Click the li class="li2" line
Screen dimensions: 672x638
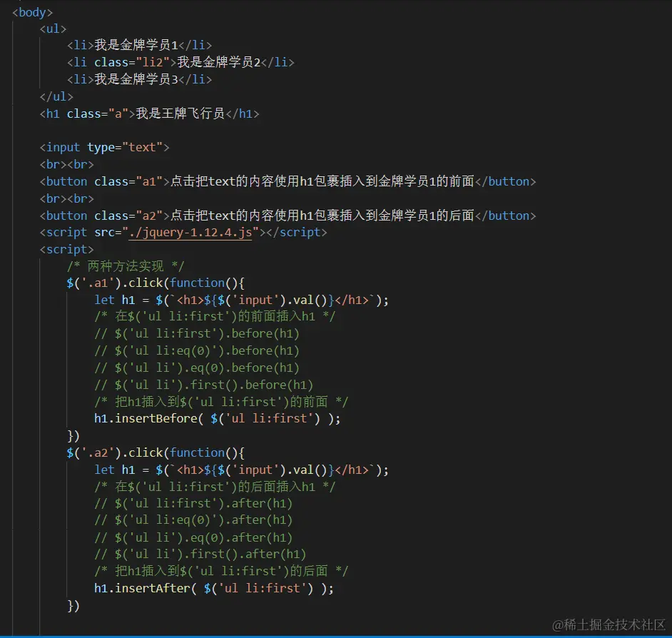coord(180,62)
